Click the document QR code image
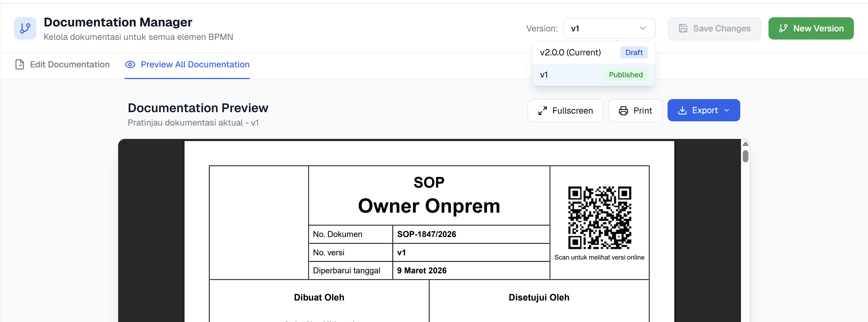This screenshot has height=322, width=868. click(x=599, y=218)
